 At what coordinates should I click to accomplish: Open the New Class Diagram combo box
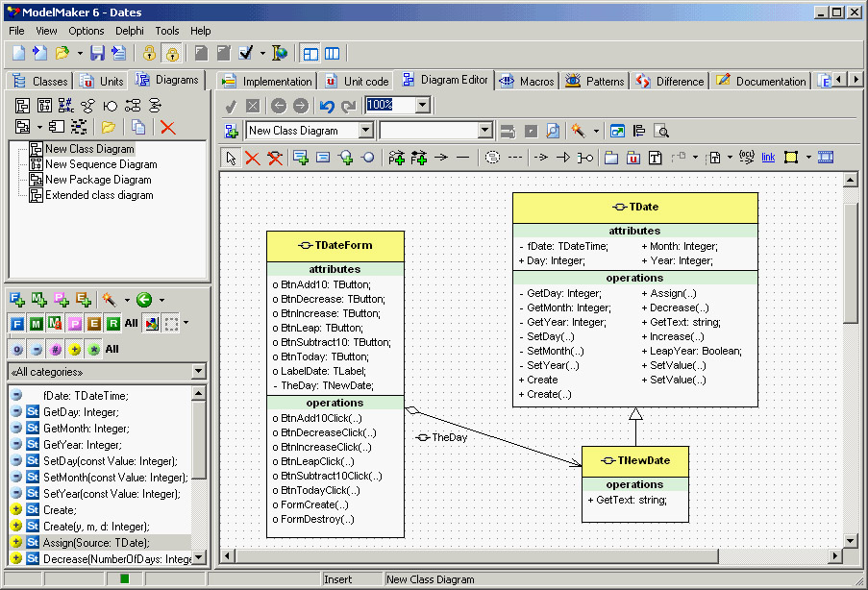pos(365,131)
